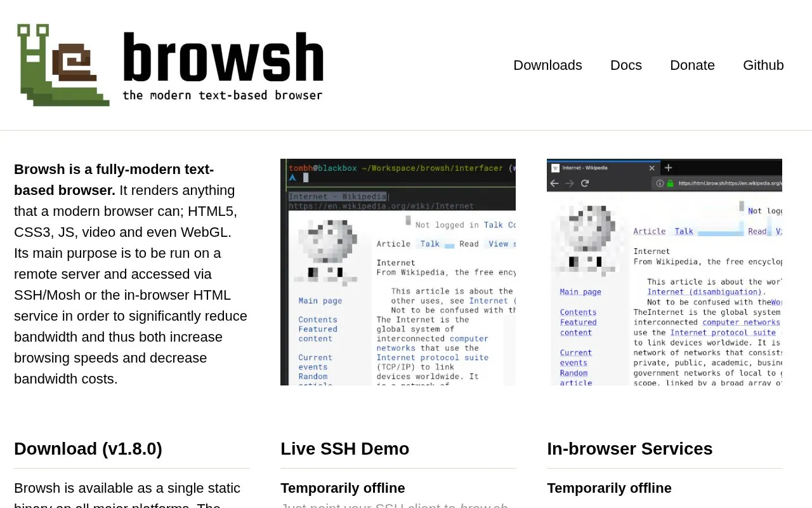
Task: Click the "Download (v1.8.0)" heading
Action: click(88, 449)
